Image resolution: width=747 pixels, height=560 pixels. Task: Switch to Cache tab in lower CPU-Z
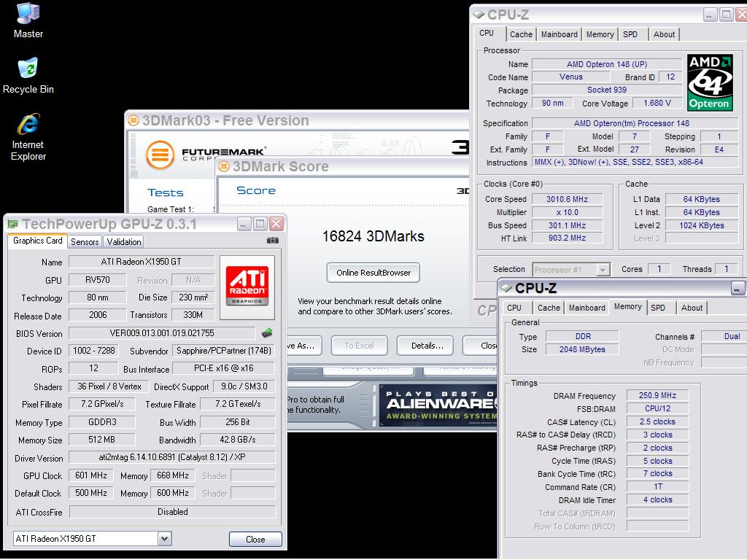point(549,308)
